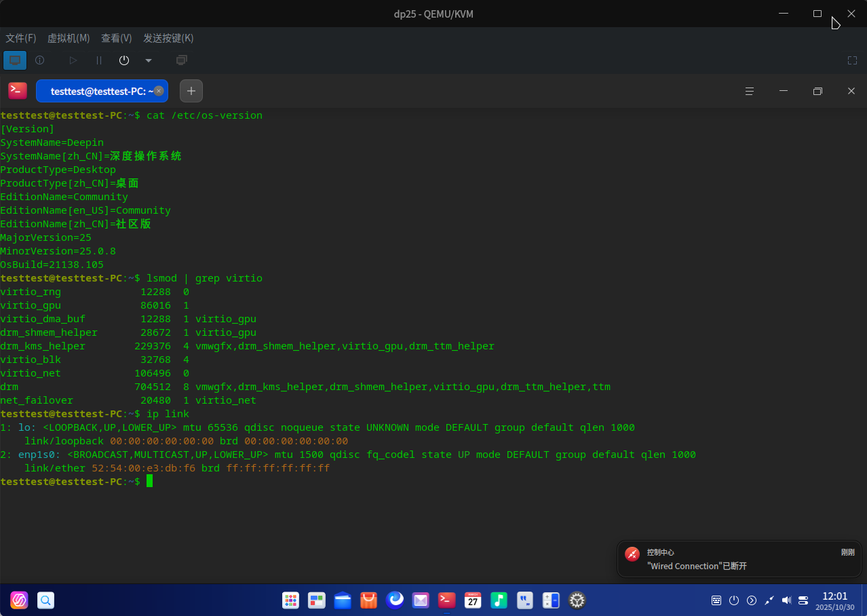This screenshot has width=867, height=616.
Task: Open the 虚拟机(M) menu
Action: (69, 38)
